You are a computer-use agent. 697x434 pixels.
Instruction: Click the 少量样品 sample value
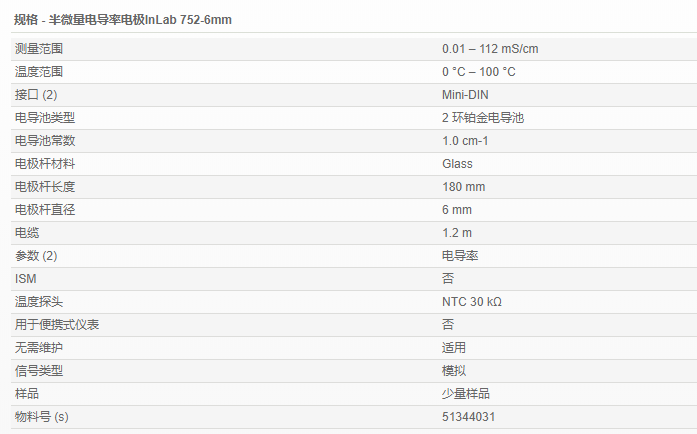tap(466, 394)
